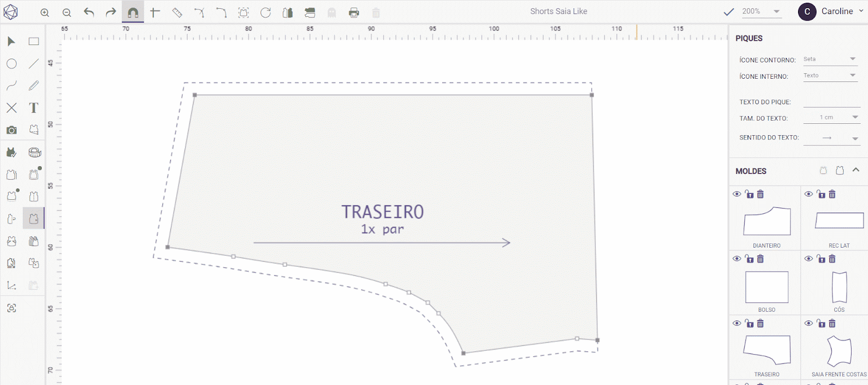Open the zoom 200% dropdown
Screen dimensions: 868x385
762,11
